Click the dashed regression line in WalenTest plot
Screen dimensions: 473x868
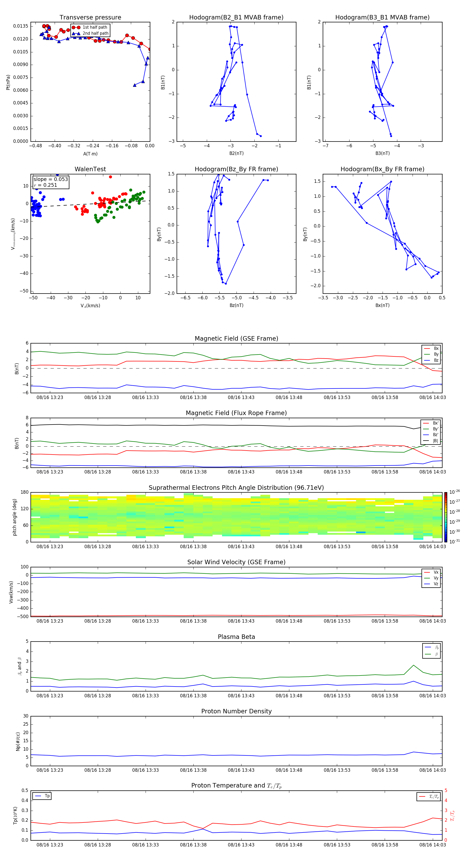point(90,204)
